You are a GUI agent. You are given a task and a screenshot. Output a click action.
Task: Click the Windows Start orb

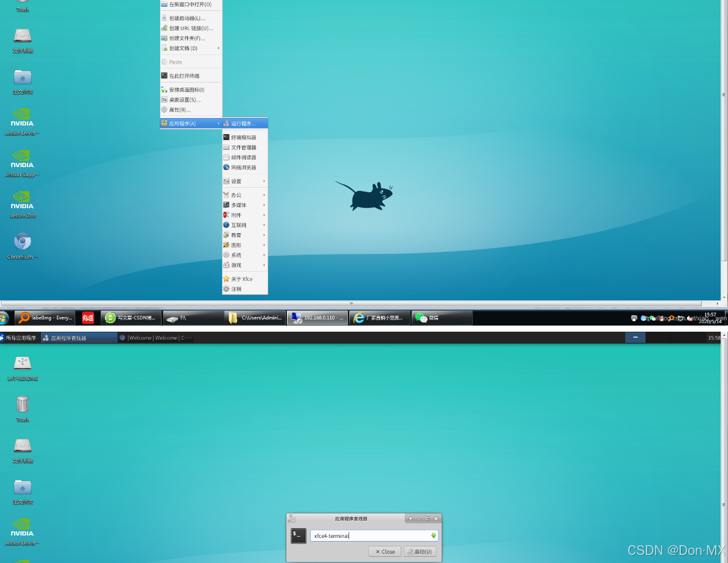point(4,318)
